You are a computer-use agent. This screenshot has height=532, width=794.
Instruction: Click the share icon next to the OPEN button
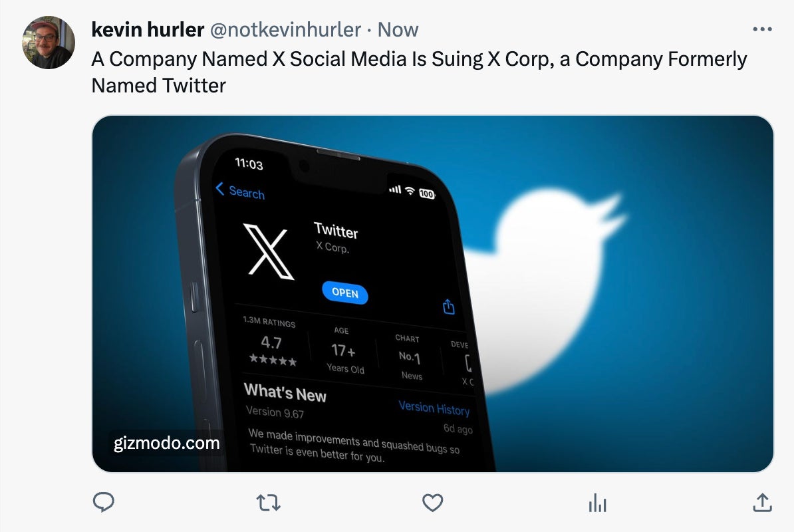click(448, 307)
